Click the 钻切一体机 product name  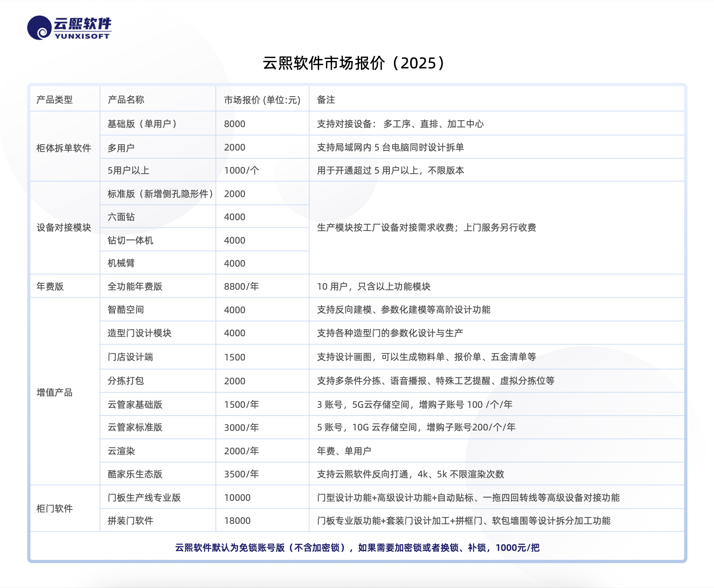pos(130,240)
